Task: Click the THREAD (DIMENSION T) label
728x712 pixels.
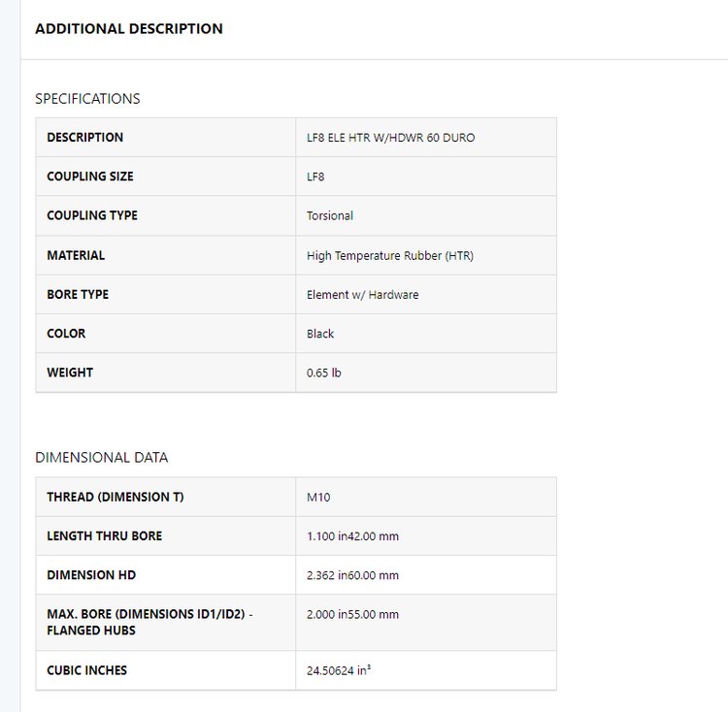Action: tap(116, 497)
